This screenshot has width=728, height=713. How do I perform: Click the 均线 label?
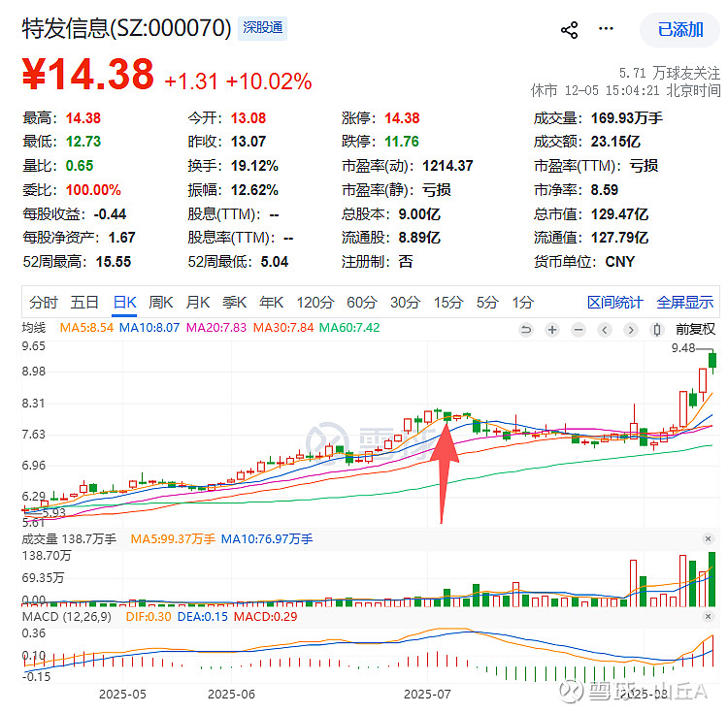(x=34, y=328)
